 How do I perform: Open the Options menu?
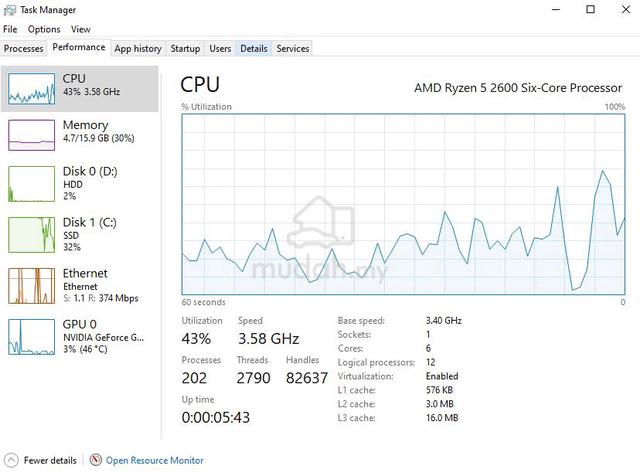(x=44, y=29)
